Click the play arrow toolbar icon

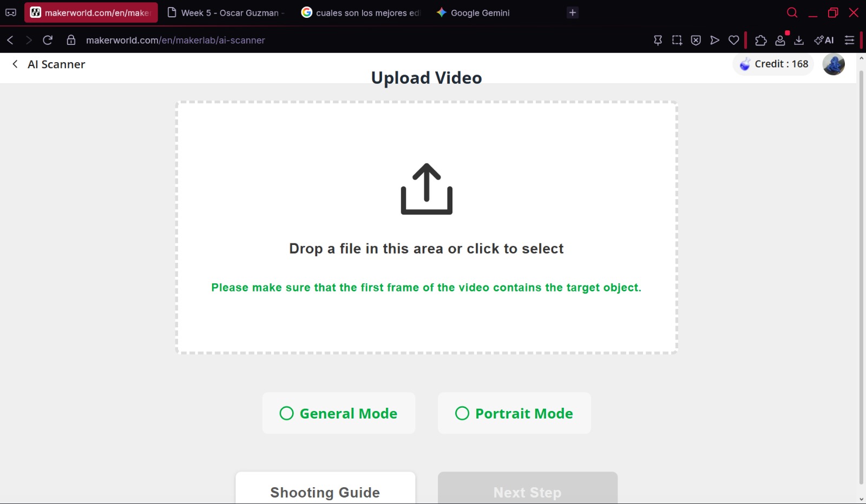pos(715,40)
